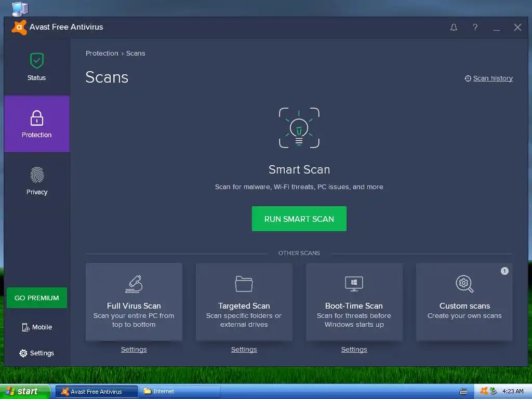Click the taskbar clock showing 4:23 AM
Screen dimensions: 532x399
click(513, 392)
